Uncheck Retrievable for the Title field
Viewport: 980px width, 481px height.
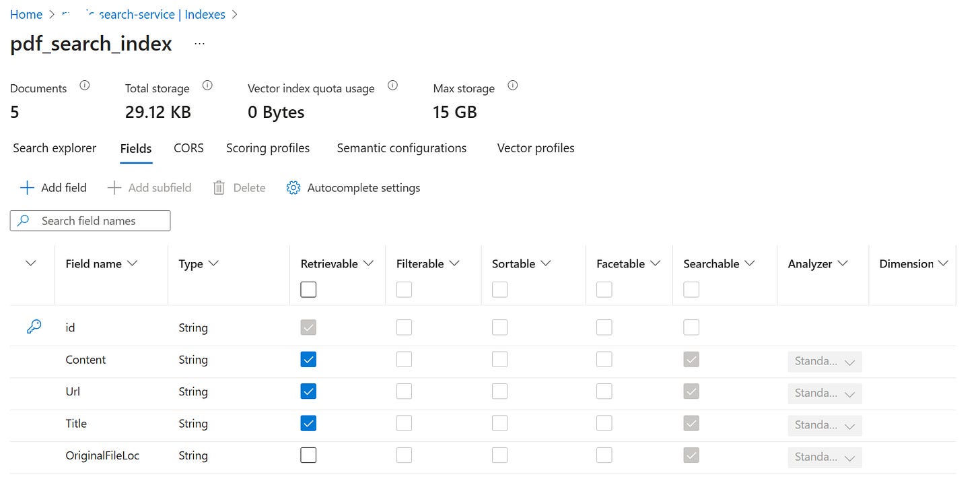tap(308, 424)
